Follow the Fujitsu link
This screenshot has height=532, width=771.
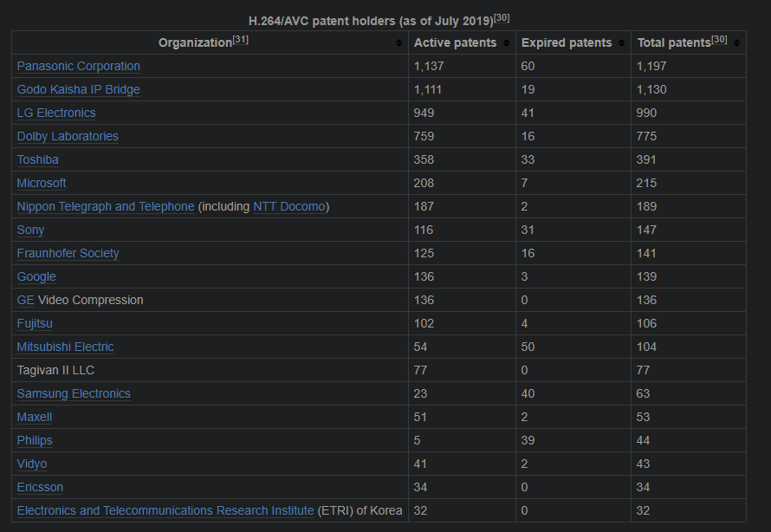tap(35, 323)
